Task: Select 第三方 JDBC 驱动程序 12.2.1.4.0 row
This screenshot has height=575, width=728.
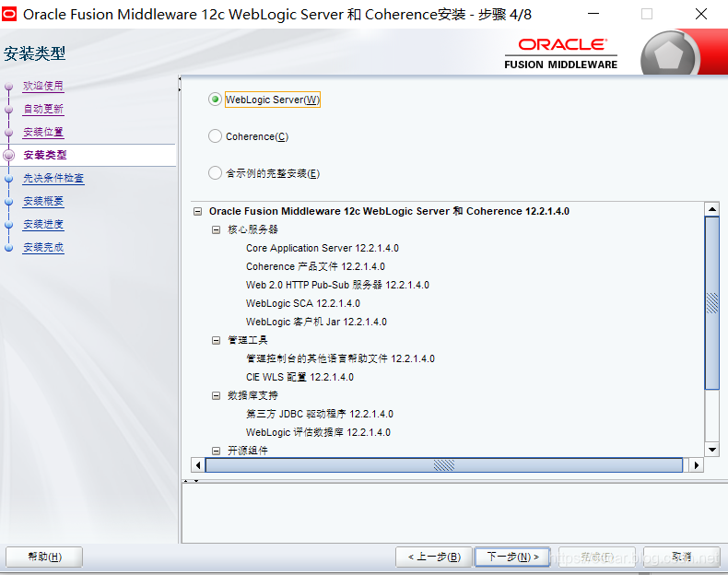Action: click(x=320, y=414)
